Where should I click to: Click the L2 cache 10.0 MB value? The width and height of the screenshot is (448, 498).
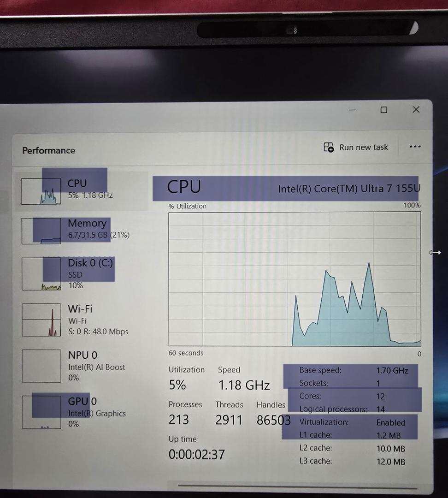pos(391,449)
